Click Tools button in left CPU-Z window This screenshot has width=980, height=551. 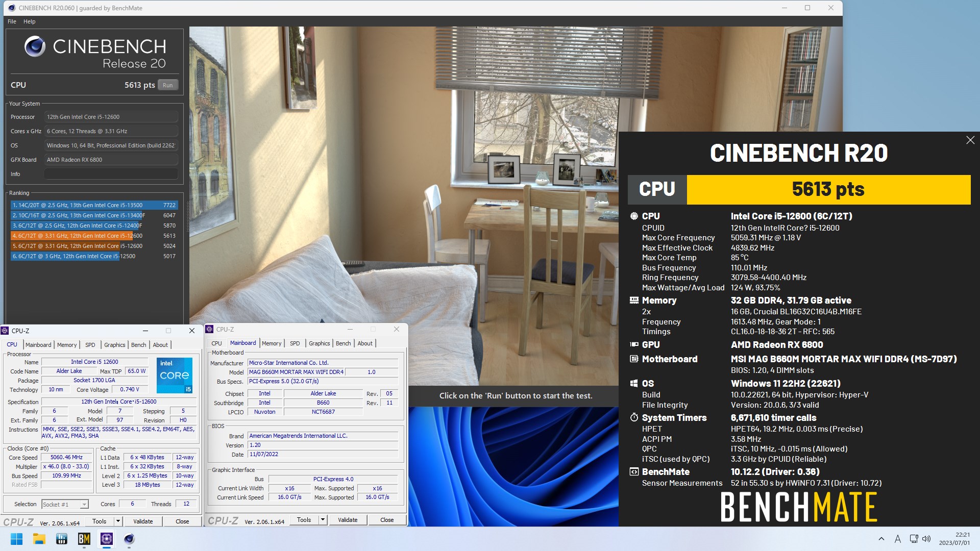(100, 521)
